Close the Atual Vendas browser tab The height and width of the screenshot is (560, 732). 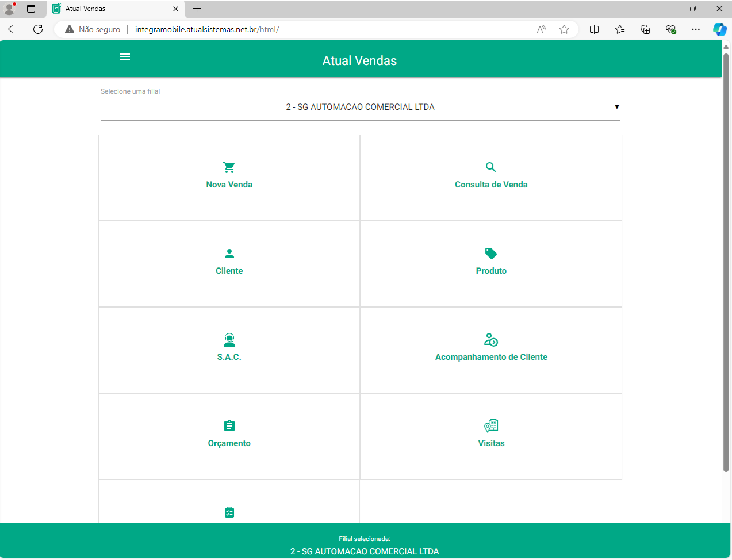(175, 9)
